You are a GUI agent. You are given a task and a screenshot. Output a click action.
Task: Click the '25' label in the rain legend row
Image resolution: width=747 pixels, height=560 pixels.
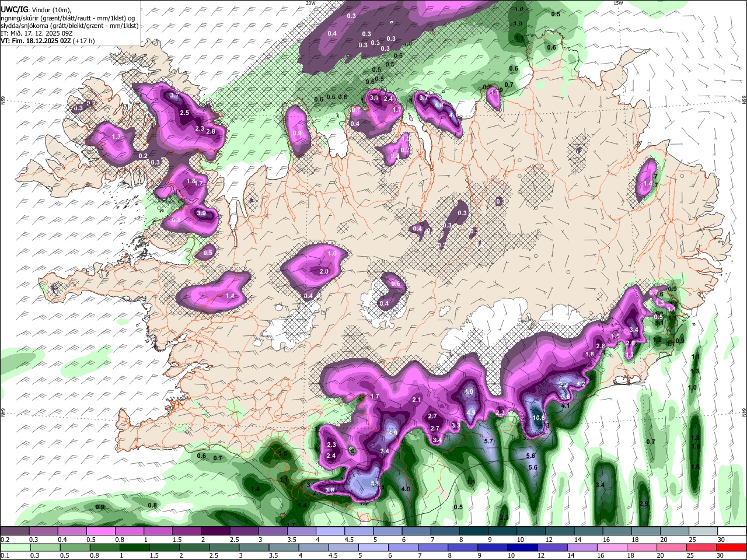click(x=689, y=556)
